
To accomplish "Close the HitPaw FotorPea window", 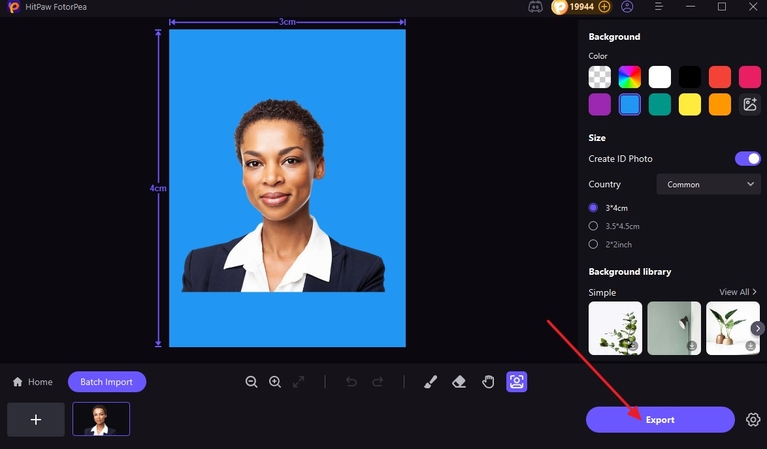I will (x=753, y=7).
